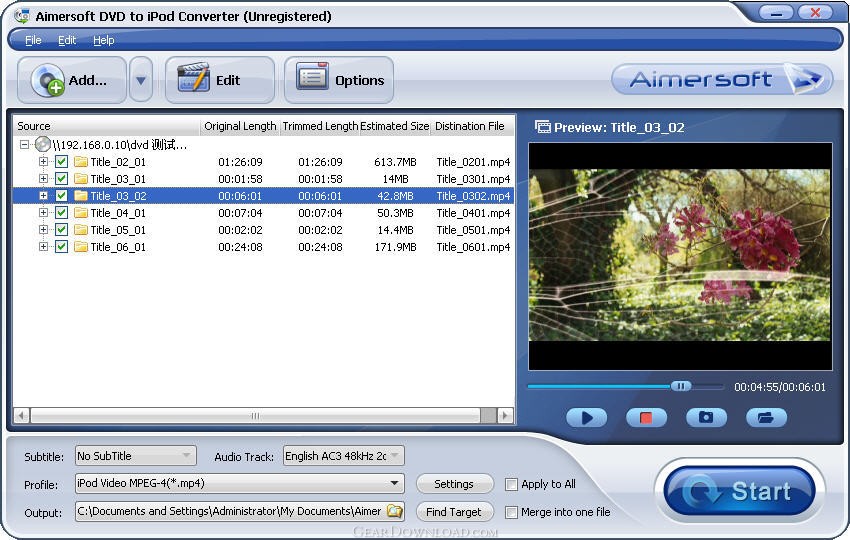Open the Edit clapperboard tool

tap(220, 80)
